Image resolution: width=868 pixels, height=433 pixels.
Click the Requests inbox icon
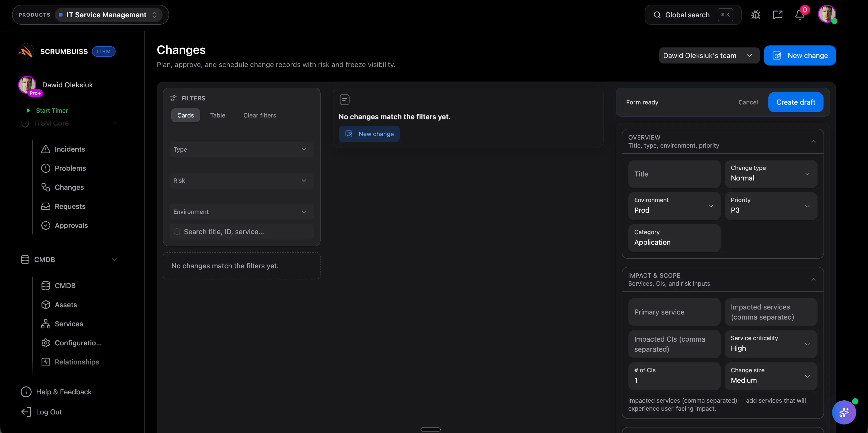click(46, 206)
